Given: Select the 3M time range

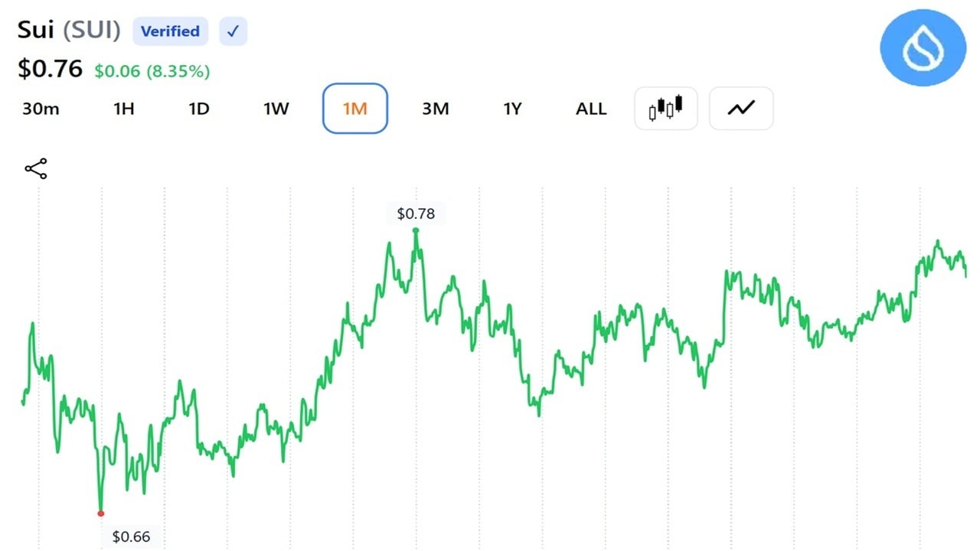Looking at the screenshot, I should click(x=436, y=109).
